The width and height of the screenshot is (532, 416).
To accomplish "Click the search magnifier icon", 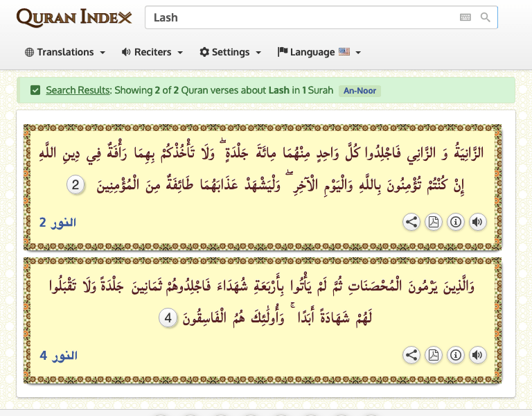I will (x=486, y=18).
